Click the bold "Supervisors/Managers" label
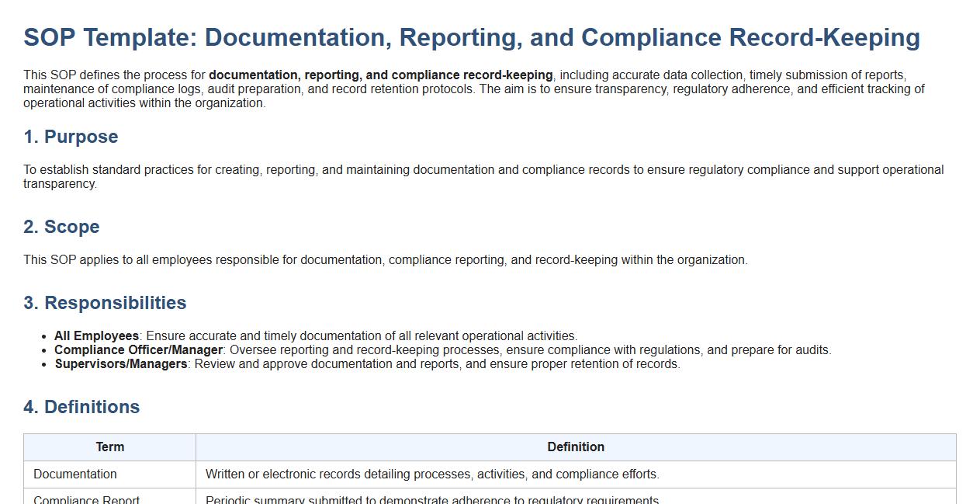 click(120, 364)
